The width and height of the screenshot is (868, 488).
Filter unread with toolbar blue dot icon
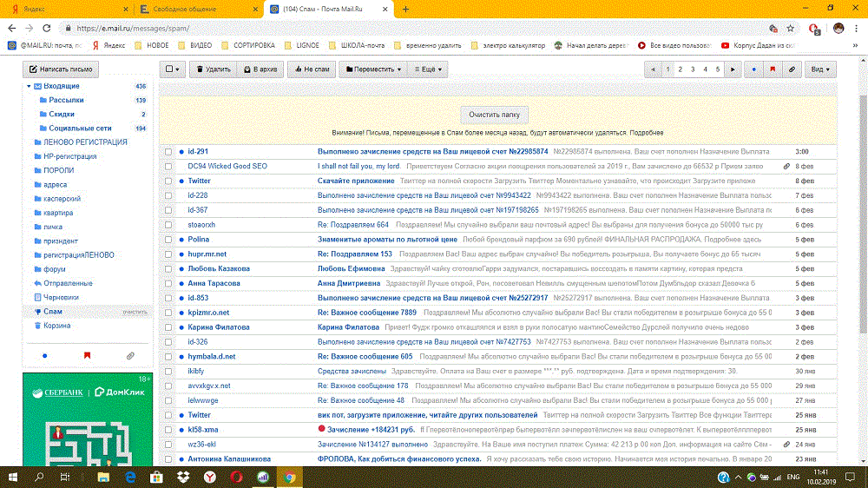753,69
